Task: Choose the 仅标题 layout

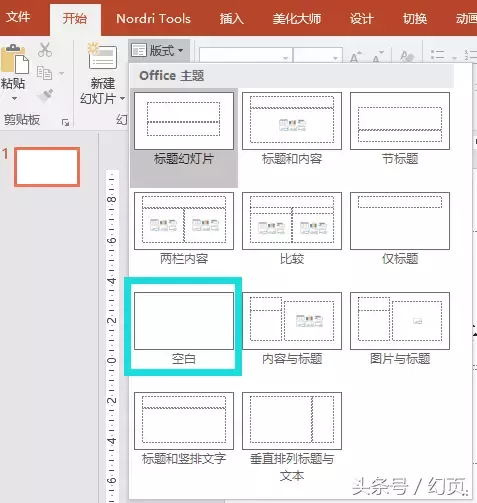Action: click(400, 229)
